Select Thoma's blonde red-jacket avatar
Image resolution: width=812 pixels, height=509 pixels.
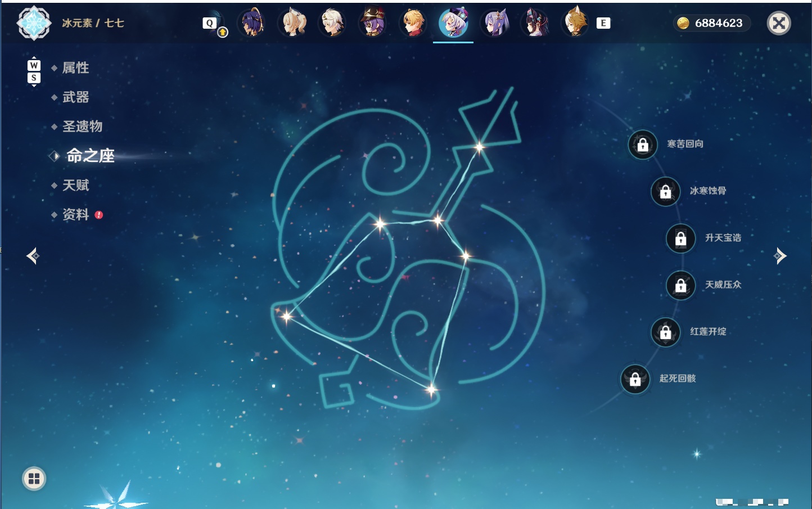(413, 23)
